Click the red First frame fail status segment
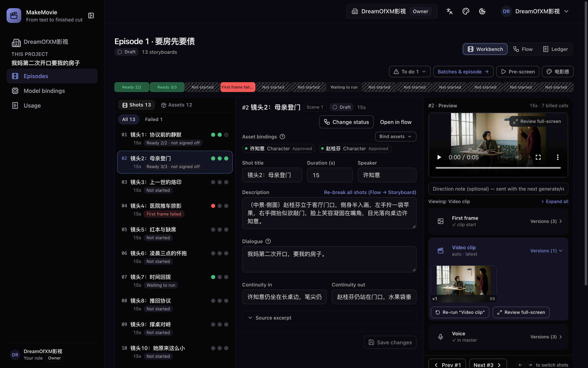 [238, 87]
